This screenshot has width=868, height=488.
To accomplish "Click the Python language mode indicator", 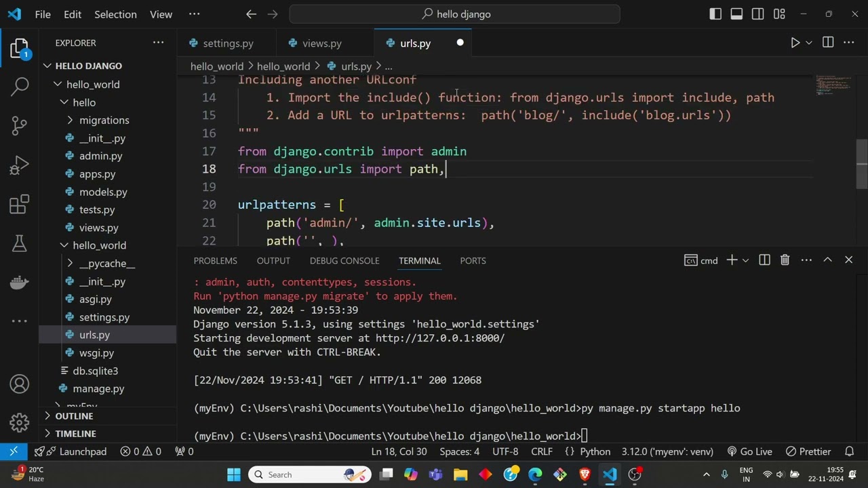I will pyautogui.click(x=595, y=451).
